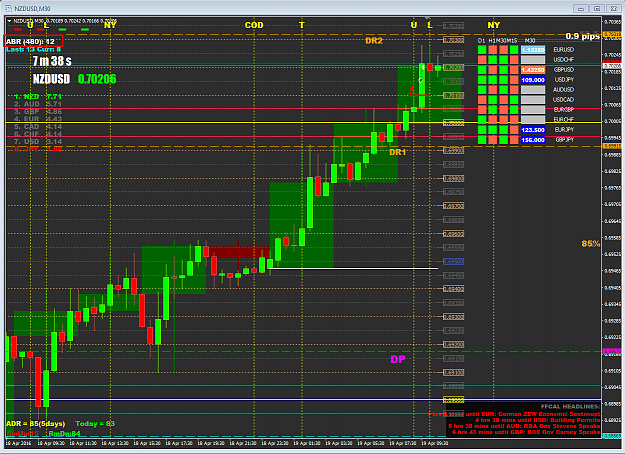The image size is (625, 454).
Task: Select the GBPJPY M15 red trend cell
Action: (514, 140)
